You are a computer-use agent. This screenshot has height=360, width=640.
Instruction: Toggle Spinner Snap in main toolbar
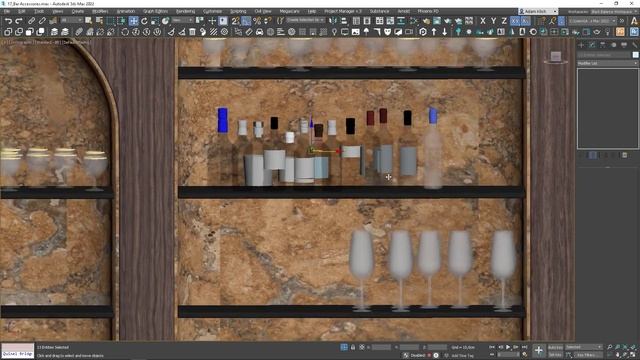pos(267,21)
